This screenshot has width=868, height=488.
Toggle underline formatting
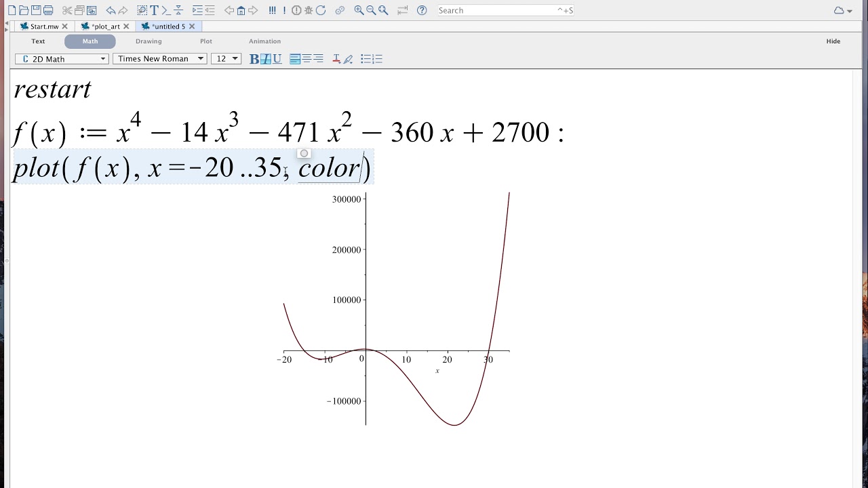pyautogui.click(x=277, y=59)
